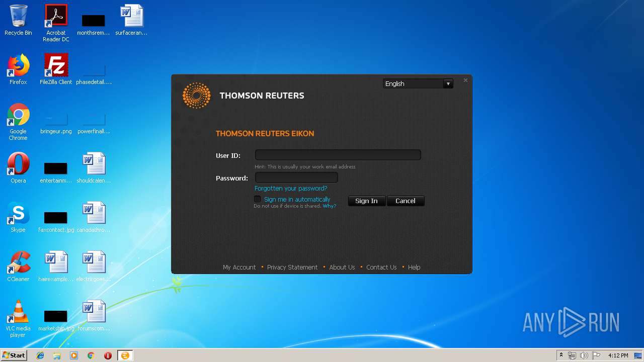Click Internet Explorer taskbar icon

(x=40, y=355)
